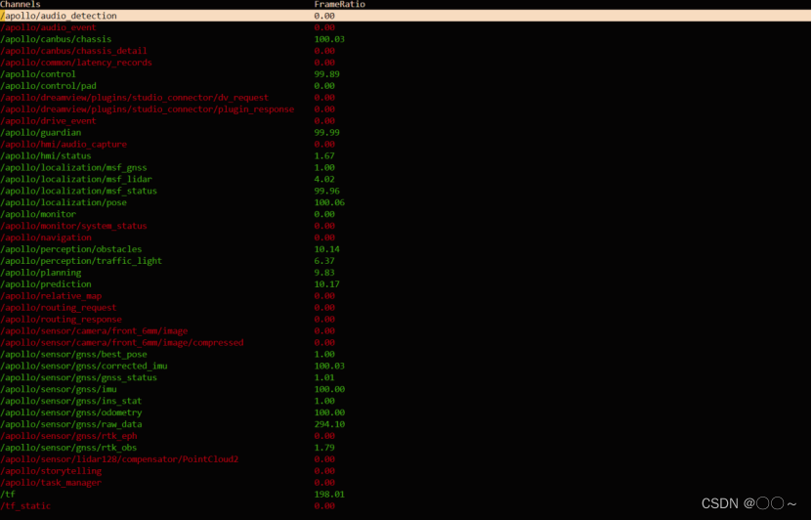The width and height of the screenshot is (812, 520).
Task: Select the /apollo/audio_event channel
Action: (48, 27)
